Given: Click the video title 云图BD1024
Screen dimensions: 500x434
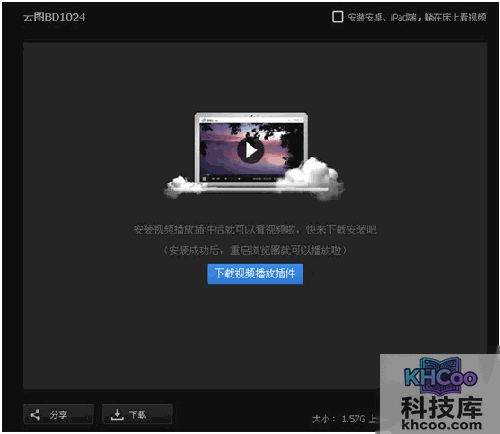Looking at the screenshot, I should pos(54,17).
